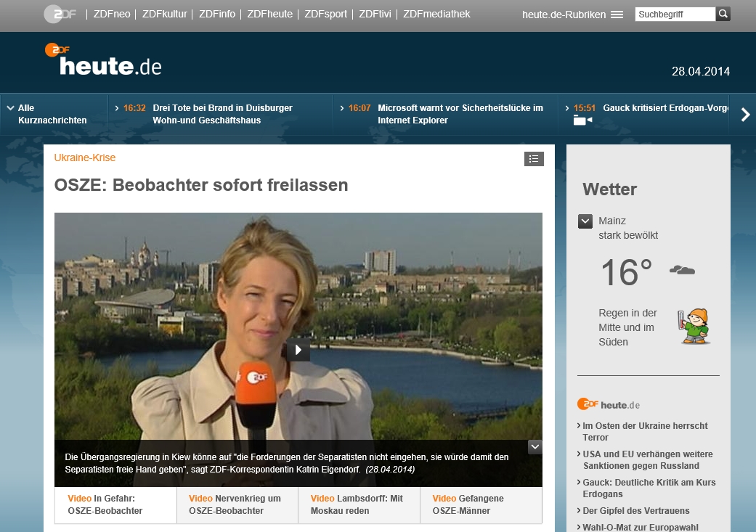Click the list view icon beside the headline
The width and height of the screenshot is (756, 532).
pyautogui.click(x=534, y=159)
